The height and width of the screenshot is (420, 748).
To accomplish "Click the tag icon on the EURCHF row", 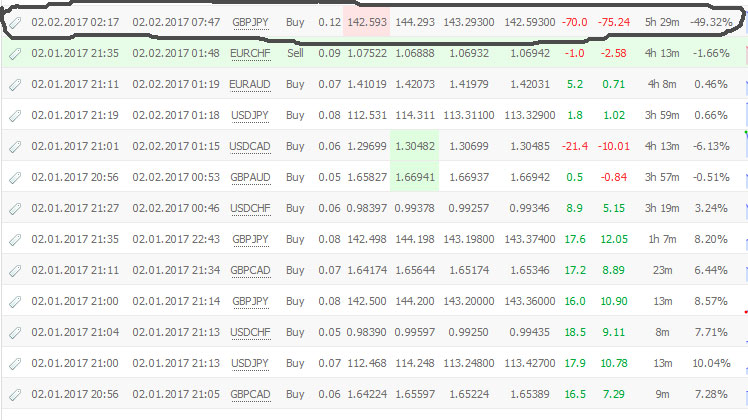I will point(15,54).
